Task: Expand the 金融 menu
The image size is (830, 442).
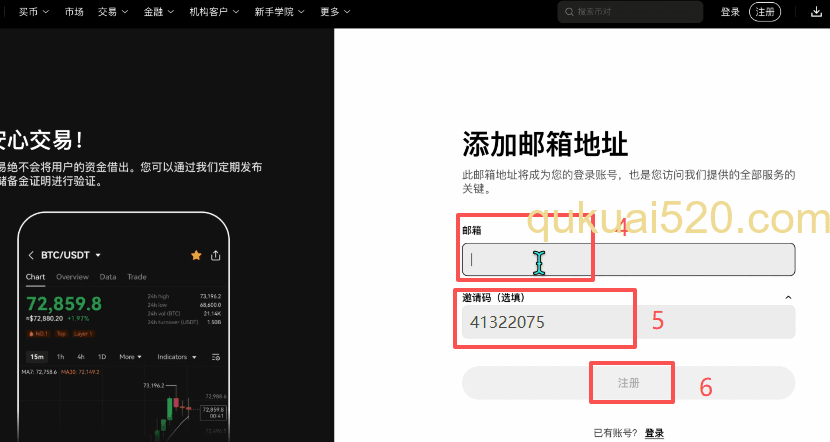Action: 159,12
